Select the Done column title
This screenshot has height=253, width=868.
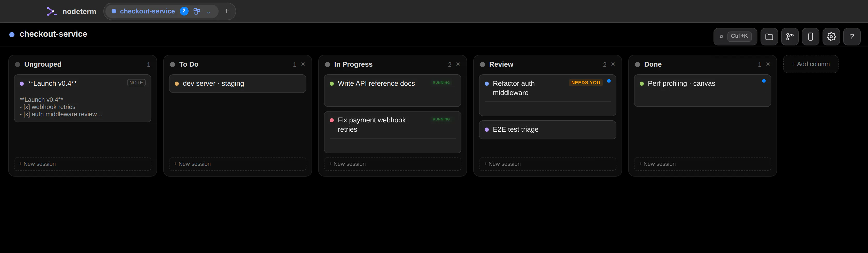click(x=653, y=64)
